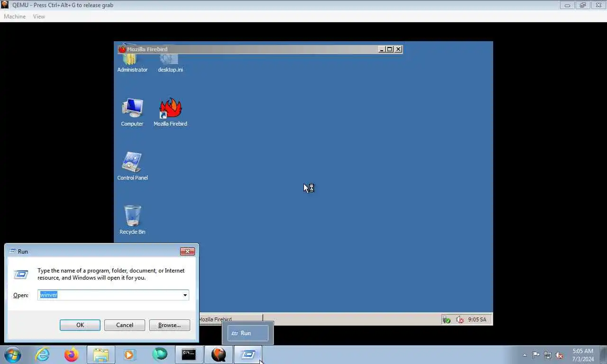Click Cancel in the Run dialog
The image size is (607, 364).
(x=125, y=325)
